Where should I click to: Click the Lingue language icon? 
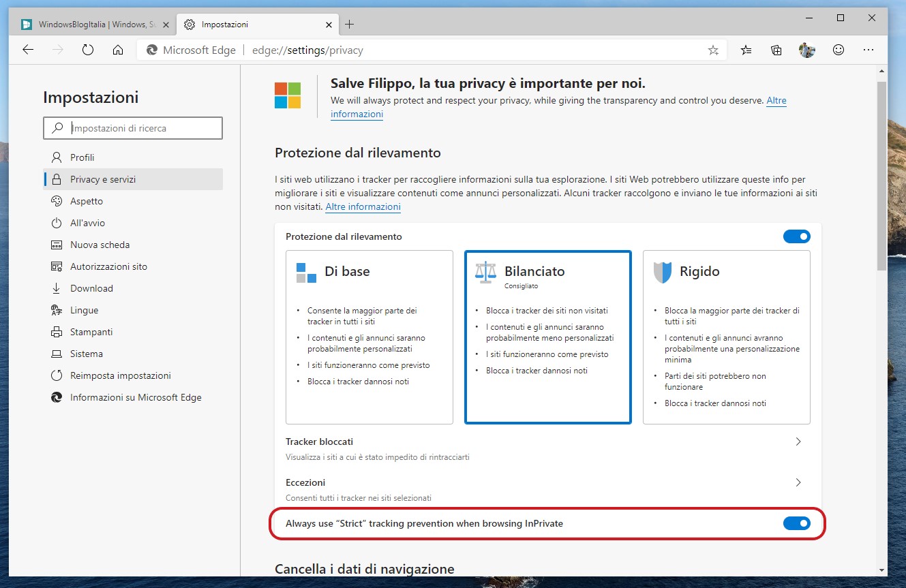click(x=57, y=310)
